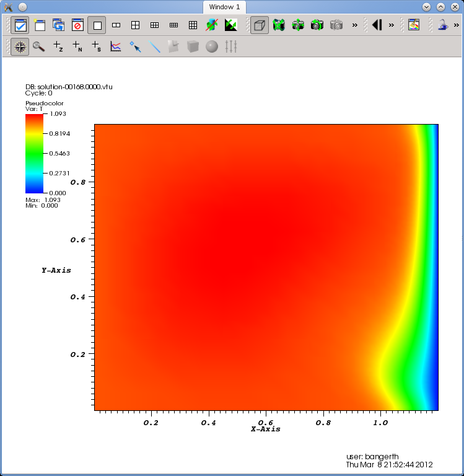Select the single window 1x1 layout
This screenshot has width=464, height=476.
tap(97, 25)
